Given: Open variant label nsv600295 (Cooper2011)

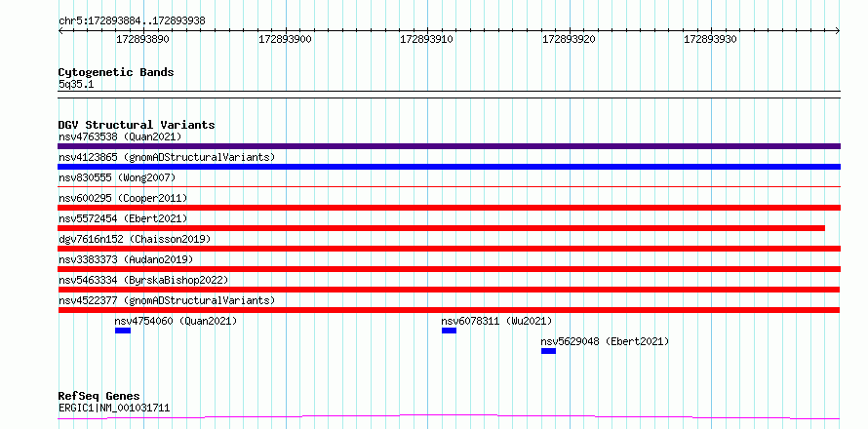Looking at the screenshot, I should [123, 198].
